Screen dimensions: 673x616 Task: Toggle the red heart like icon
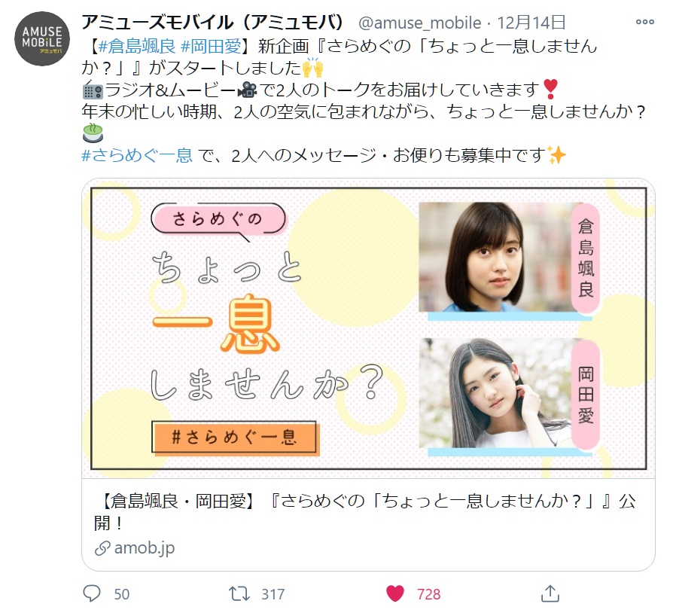click(x=395, y=593)
